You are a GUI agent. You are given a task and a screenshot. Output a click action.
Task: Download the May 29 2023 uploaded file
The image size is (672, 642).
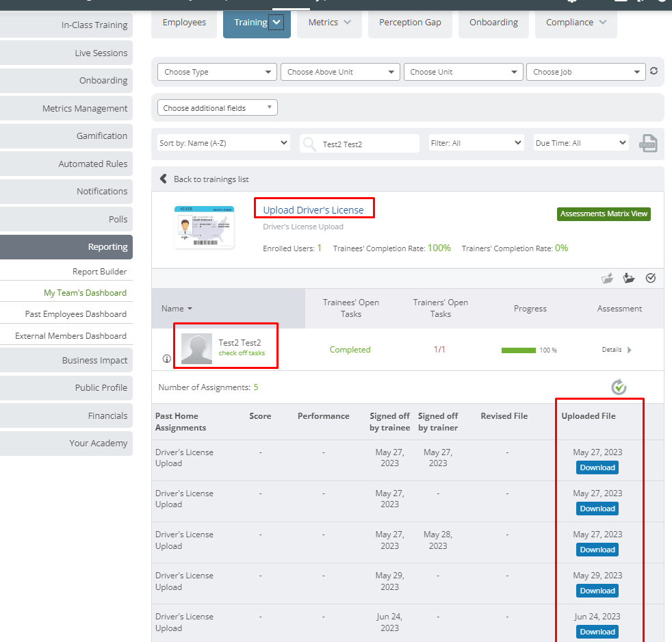[x=597, y=590]
